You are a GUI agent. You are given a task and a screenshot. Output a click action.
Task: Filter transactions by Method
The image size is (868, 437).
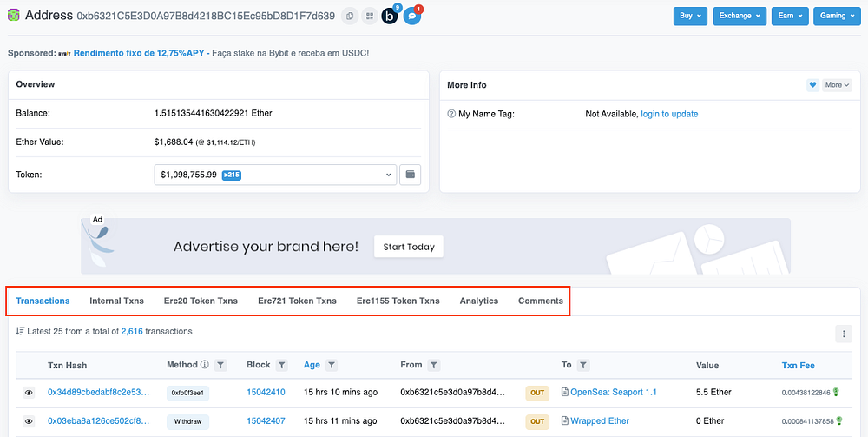(x=220, y=365)
